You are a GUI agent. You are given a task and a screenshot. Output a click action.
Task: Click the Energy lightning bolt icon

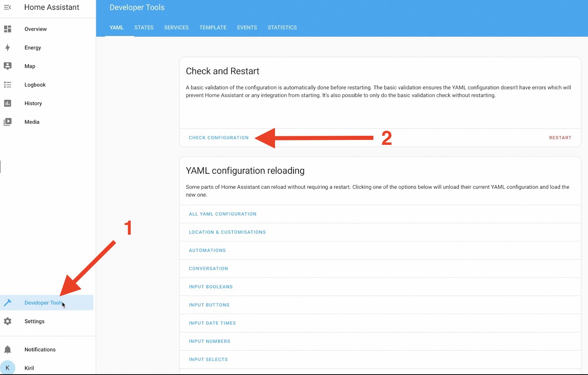7,48
